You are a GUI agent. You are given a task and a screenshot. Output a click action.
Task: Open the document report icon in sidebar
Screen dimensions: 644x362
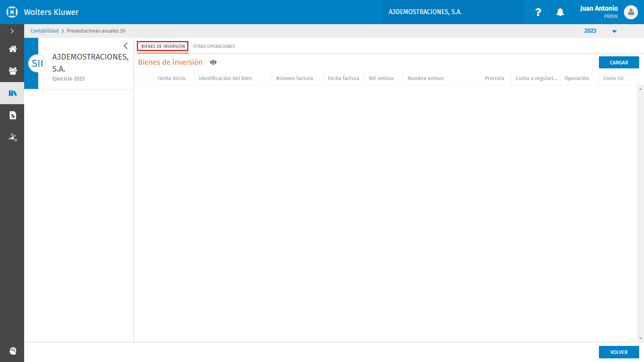(x=12, y=115)
